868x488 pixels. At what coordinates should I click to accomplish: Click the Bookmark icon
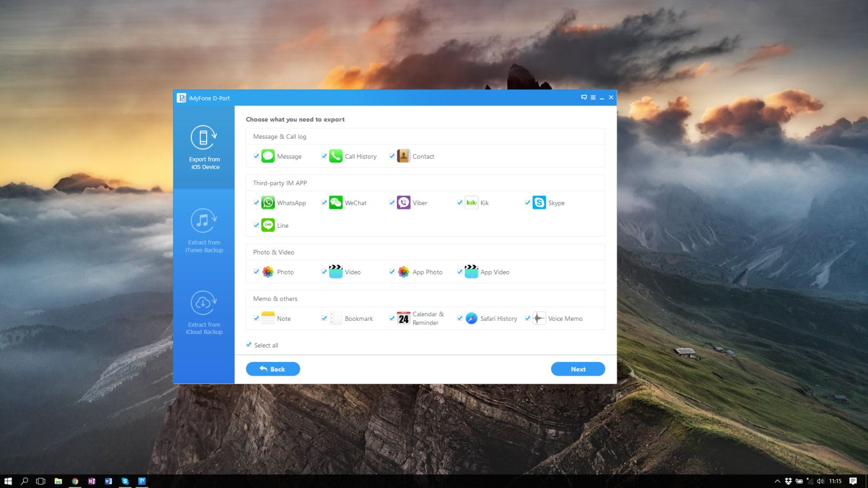336,318
